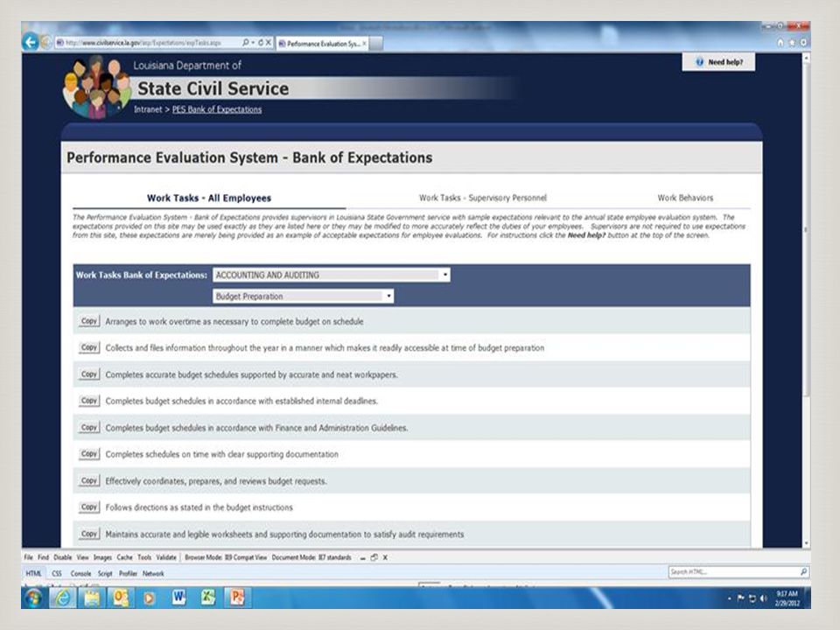Copy 'Follows directions as stated' expectation
Screen dimensions: 840x630
click(89, 507)
